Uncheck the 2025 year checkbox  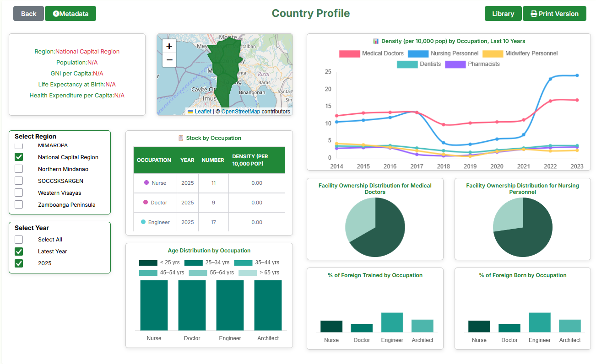[x=19, y=263]
